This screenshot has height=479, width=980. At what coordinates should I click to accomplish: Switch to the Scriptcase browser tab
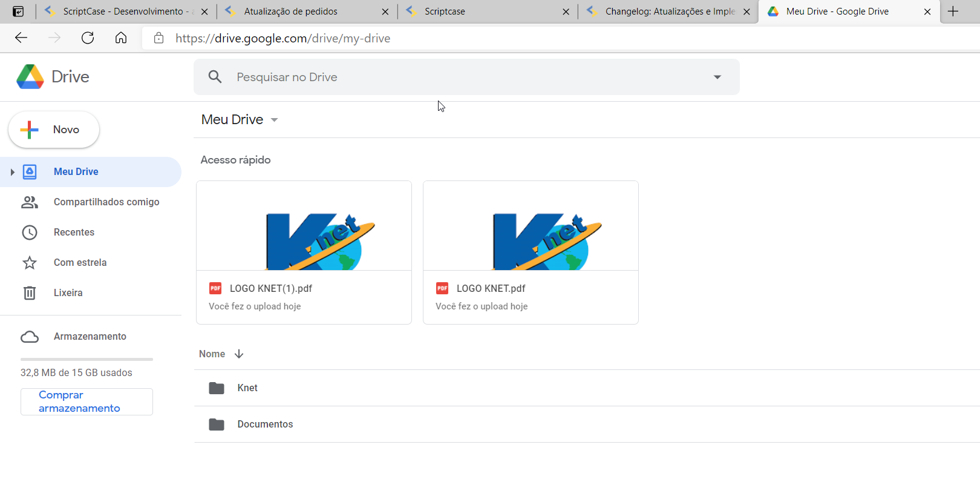(x=488, y=12)
